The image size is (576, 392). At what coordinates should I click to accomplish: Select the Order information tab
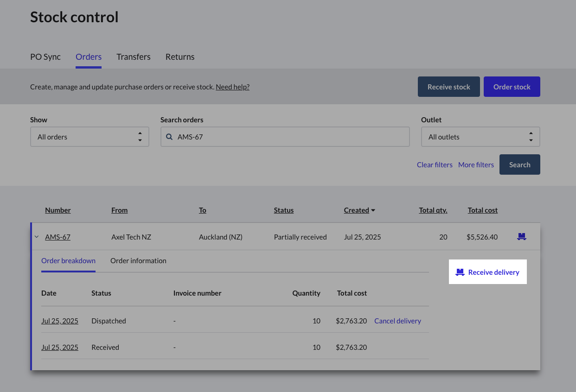[x=138, y=261]
